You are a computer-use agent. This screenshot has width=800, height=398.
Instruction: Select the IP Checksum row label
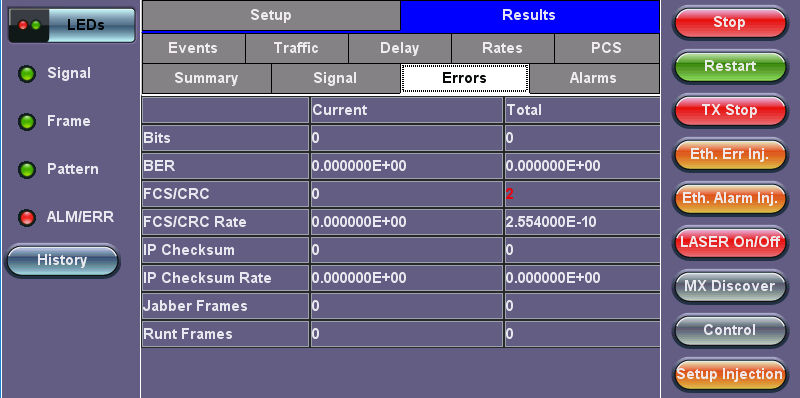coord(225,250)
